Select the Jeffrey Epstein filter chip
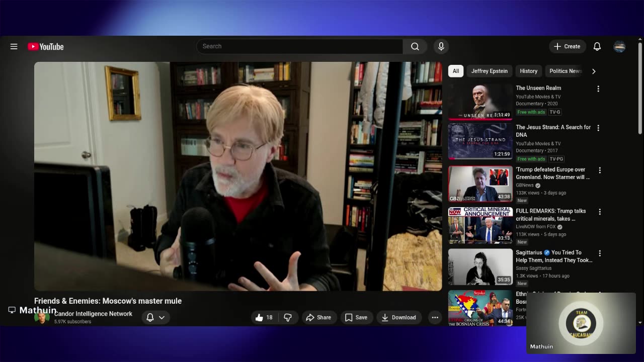 (490, 71)
